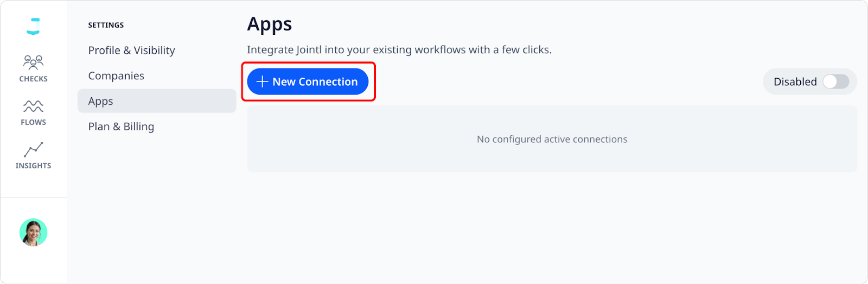Click the FLOWS label in the sidebar

[x=33, y=122]
